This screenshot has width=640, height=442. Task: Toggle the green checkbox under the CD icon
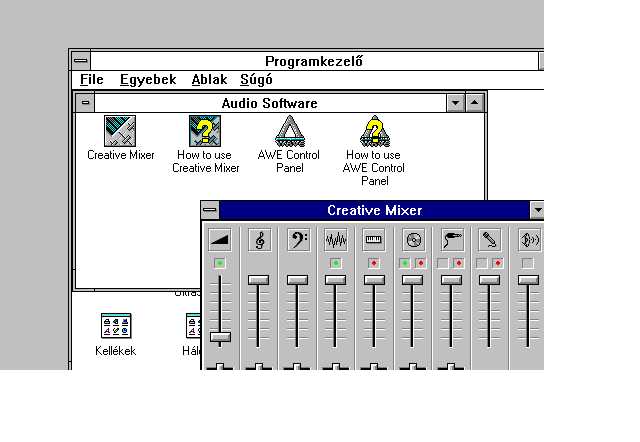404,263
